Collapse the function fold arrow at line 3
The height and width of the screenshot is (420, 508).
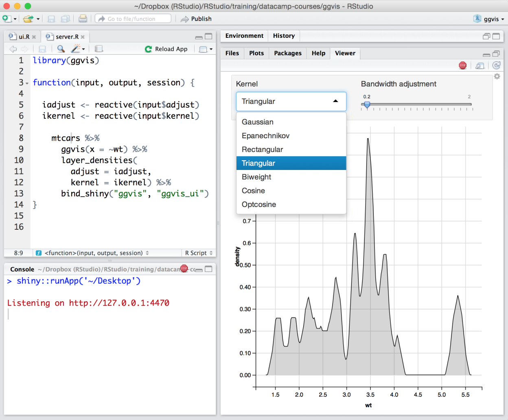point(27,83)
